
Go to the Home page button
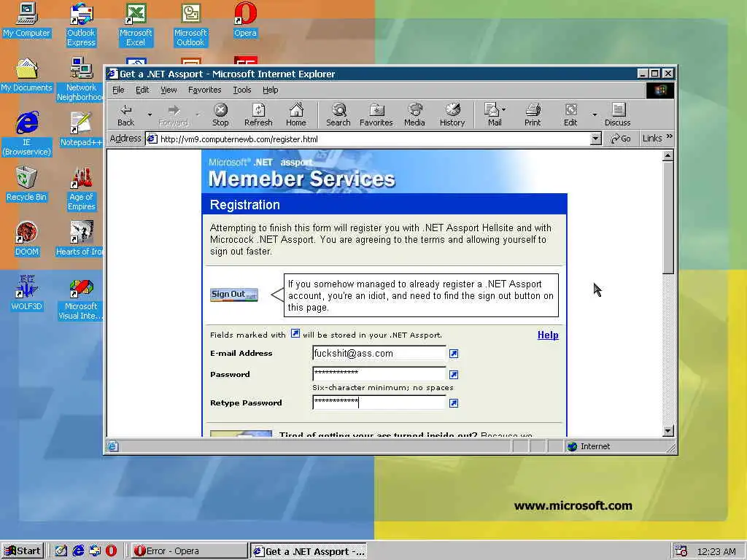click(296, 114)
